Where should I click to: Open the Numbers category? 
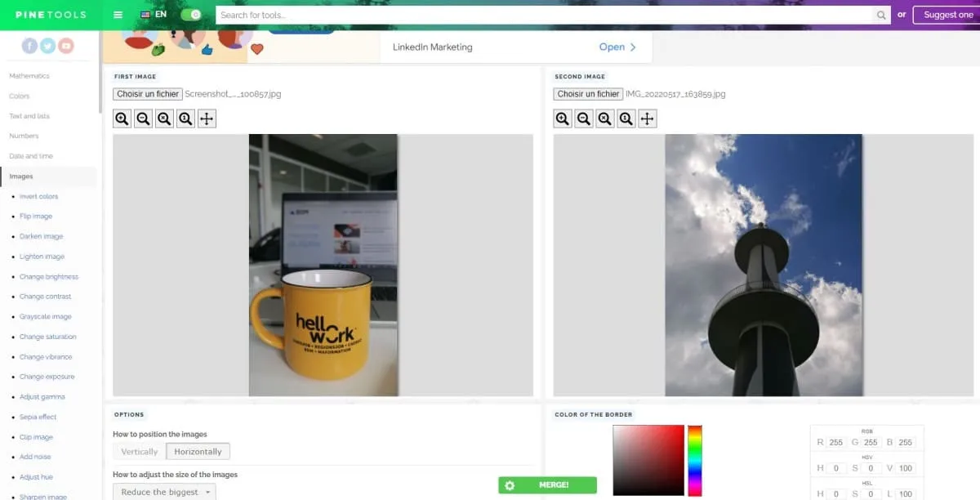pyautogui.click(x=24, y=136)
